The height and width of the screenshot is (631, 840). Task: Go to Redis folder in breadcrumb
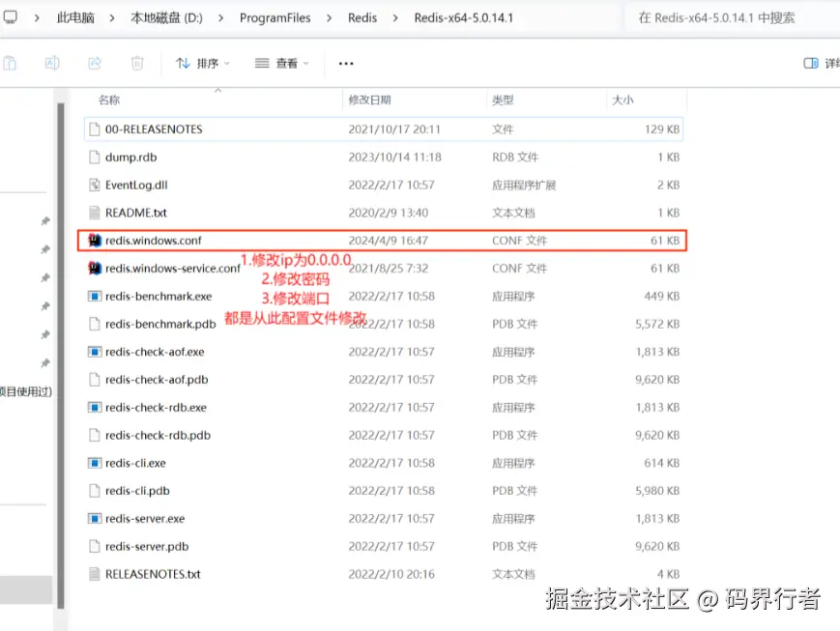pos(362,17)
